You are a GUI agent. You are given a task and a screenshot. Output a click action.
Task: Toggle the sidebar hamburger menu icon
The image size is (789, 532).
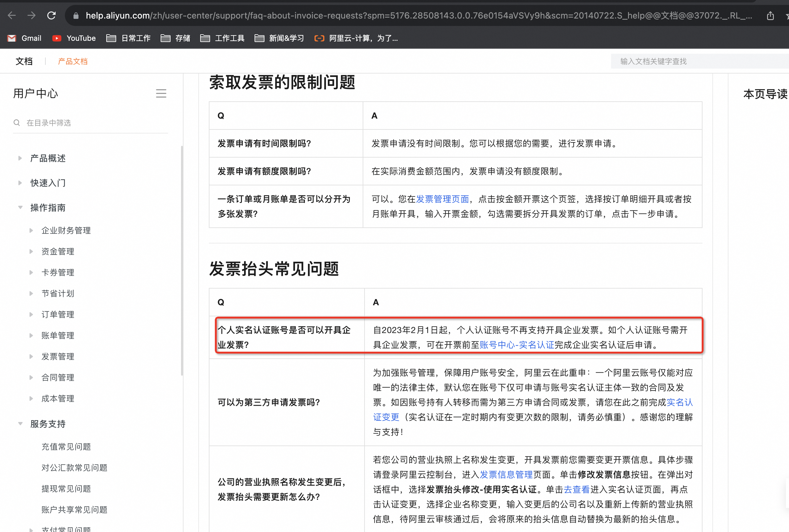pyautogui.click(x=161, y=93)
